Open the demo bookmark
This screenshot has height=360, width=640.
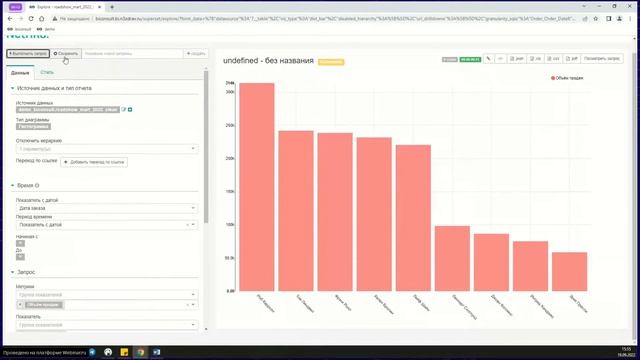click(x=46, y=29)
